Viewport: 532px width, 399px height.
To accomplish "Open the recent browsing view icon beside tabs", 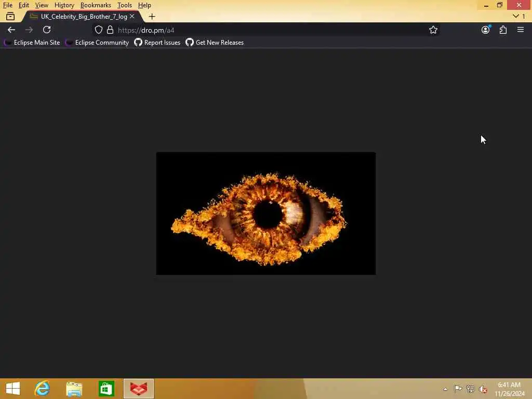I will tap(10, 16).
